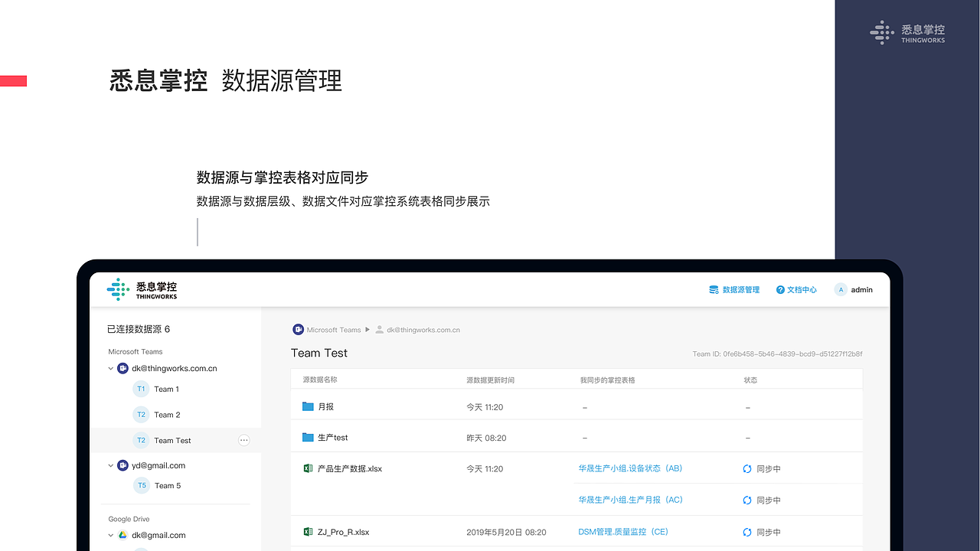Open 数据源管理 in the top navigation
The width and height of the screenshot is (980, 551).
(734, 290)
